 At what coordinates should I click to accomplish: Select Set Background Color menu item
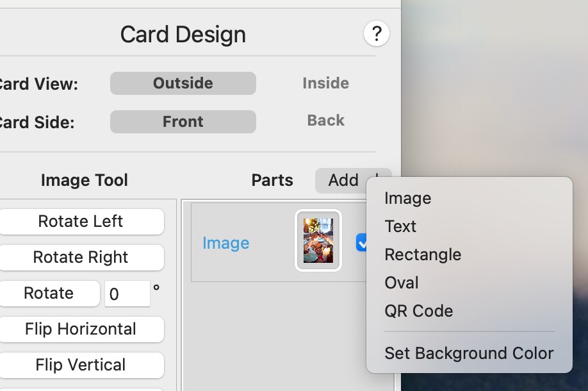click(x=469, y=353)
